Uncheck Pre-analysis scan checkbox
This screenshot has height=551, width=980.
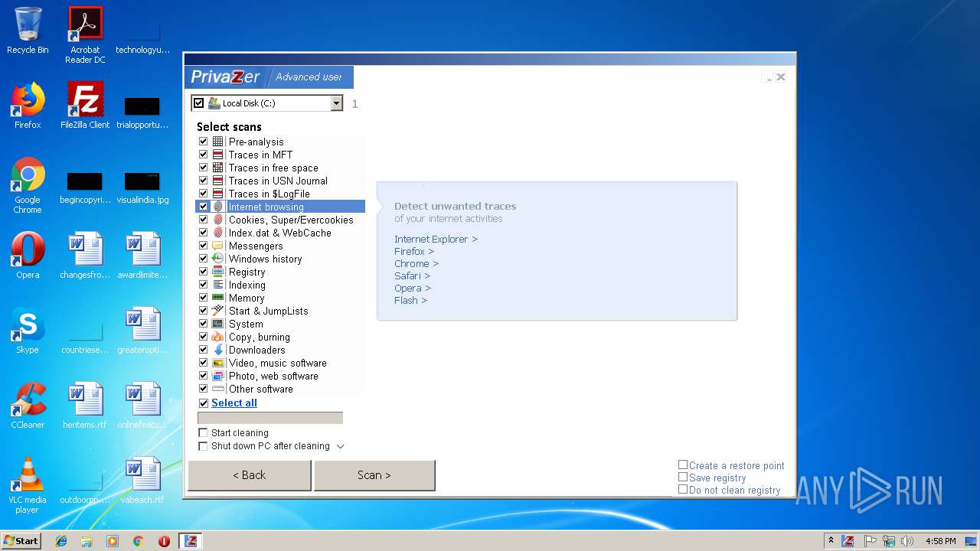click(x=203, y=142)
